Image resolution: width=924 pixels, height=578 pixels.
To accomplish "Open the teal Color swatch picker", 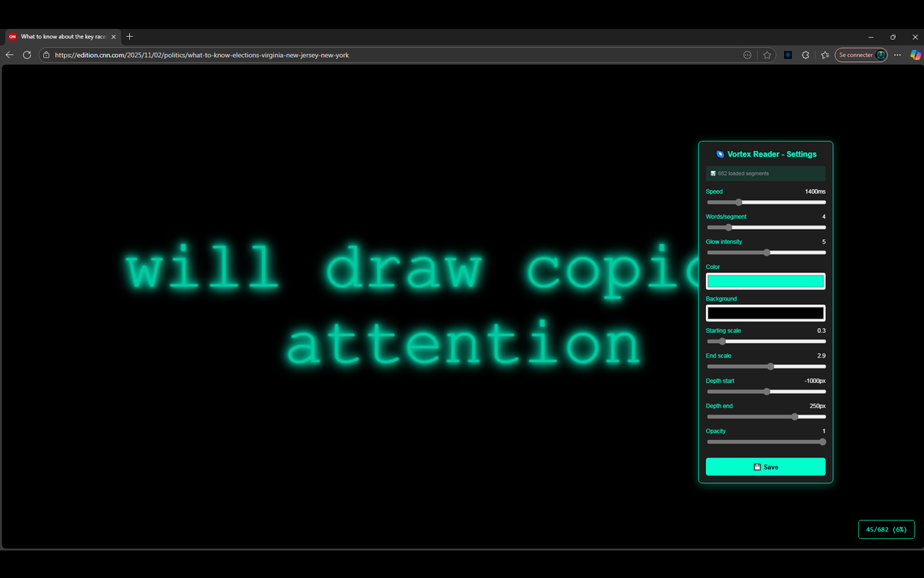I will coord(765,280).
